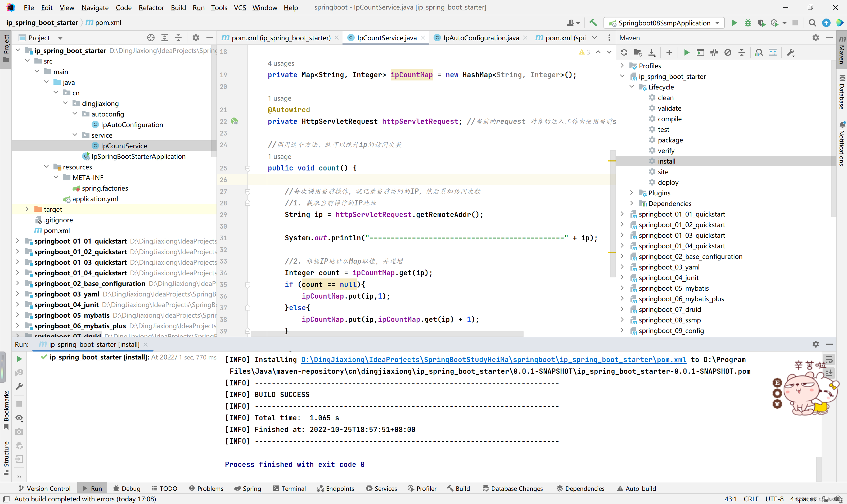
Task: Expand the target folder
Action: (27, 209)
